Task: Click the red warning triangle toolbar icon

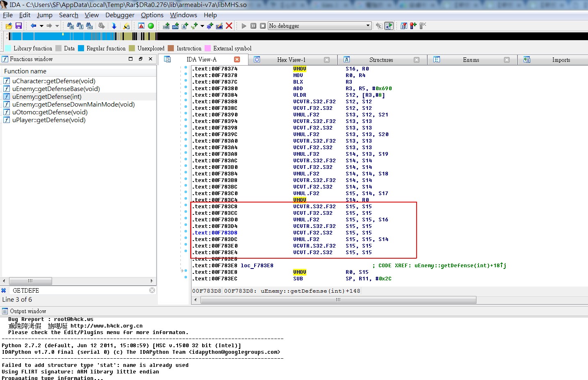Action: (141, 26)
